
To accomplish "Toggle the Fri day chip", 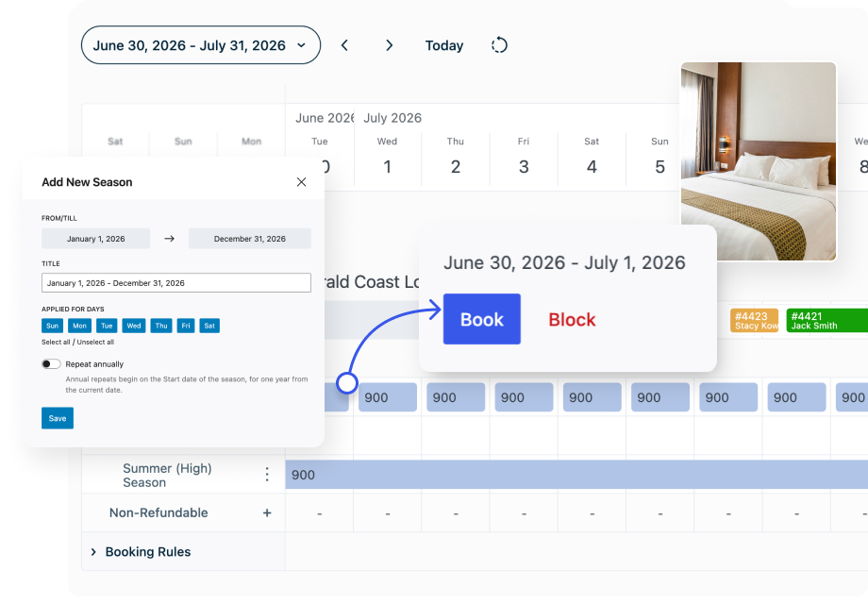I will point(186,326).
